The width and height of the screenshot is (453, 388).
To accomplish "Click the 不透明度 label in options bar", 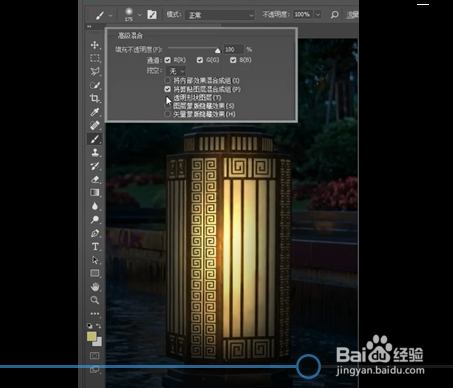I will click(x=276, y=15).
